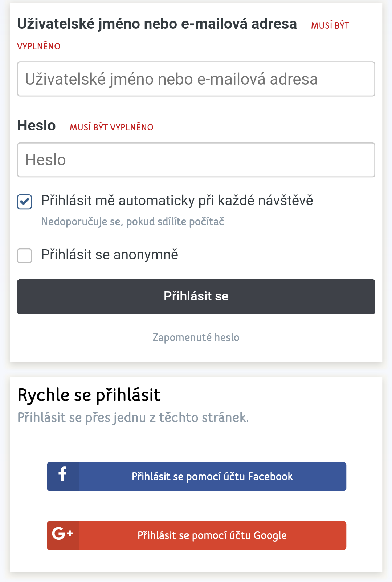This screenshot has height=582, width=392.
Task: Select 'Přihlásit se pomocí účtu Facebook'
Action: pos(196,477)
